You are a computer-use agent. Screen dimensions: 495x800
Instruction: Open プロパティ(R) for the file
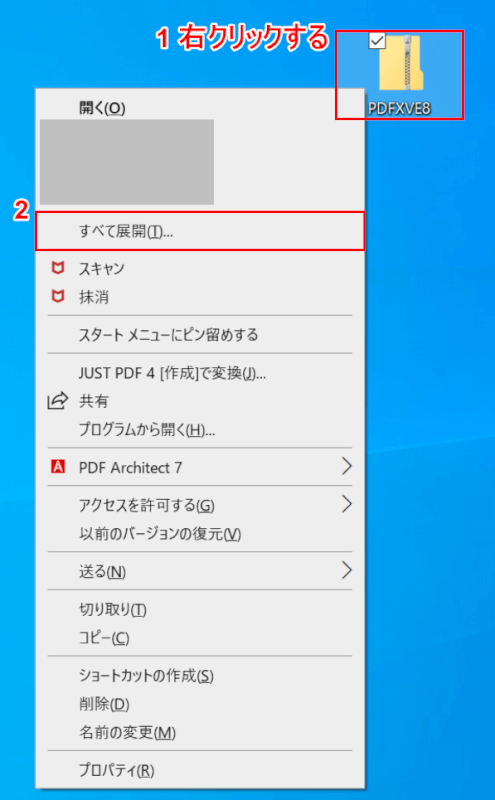coord(200,770)
